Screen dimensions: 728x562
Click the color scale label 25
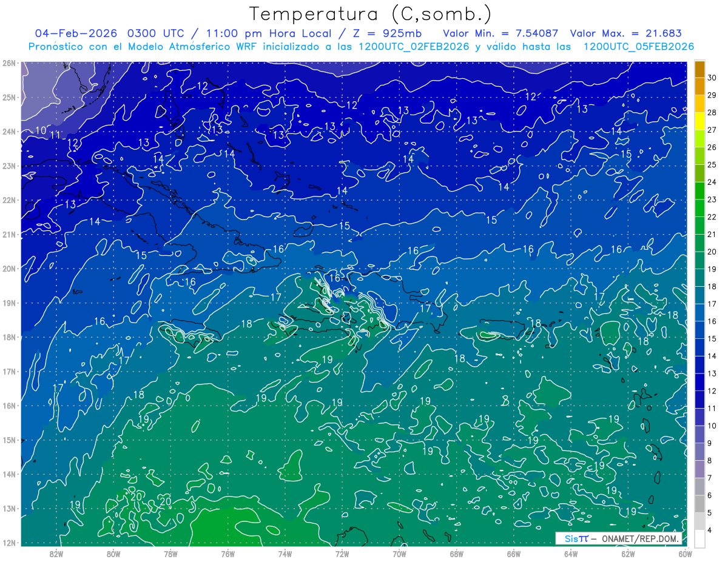click(712, 164)
